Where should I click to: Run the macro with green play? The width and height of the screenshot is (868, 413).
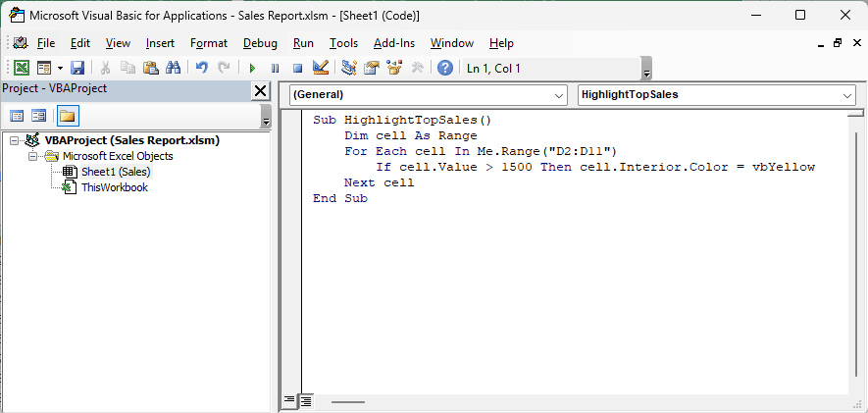252,68
